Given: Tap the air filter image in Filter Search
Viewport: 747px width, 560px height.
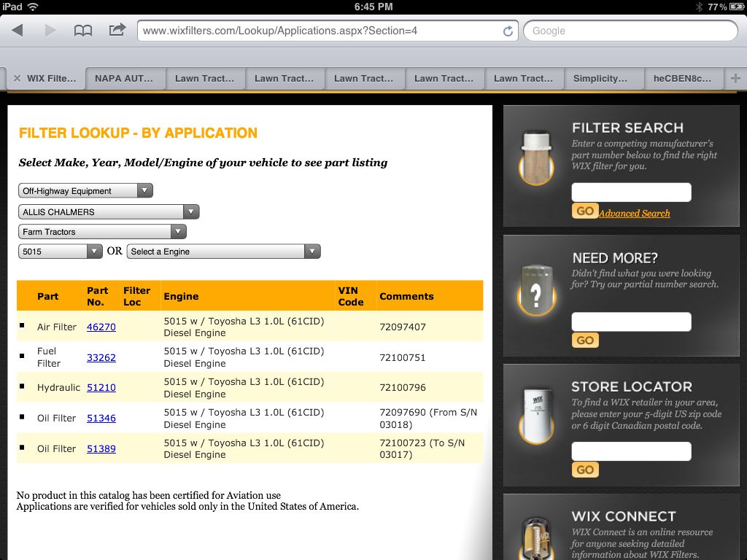Looking at the screenshot, I should click(536, 158).
